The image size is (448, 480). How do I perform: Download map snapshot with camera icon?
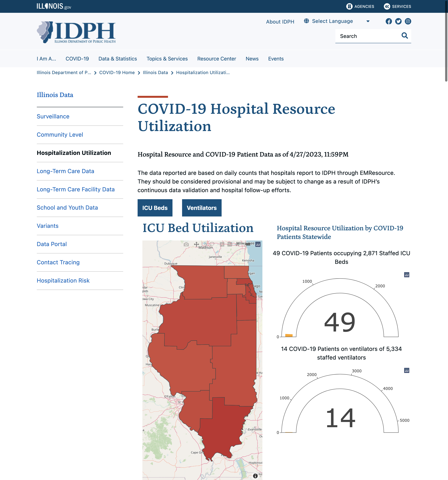186,244
